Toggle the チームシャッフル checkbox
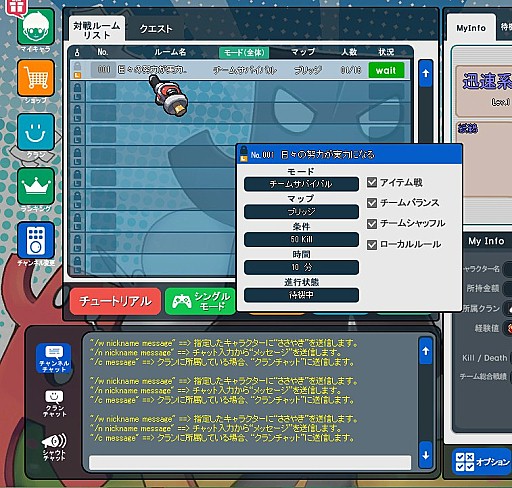 pyautogui.click(x=372, y=224)
